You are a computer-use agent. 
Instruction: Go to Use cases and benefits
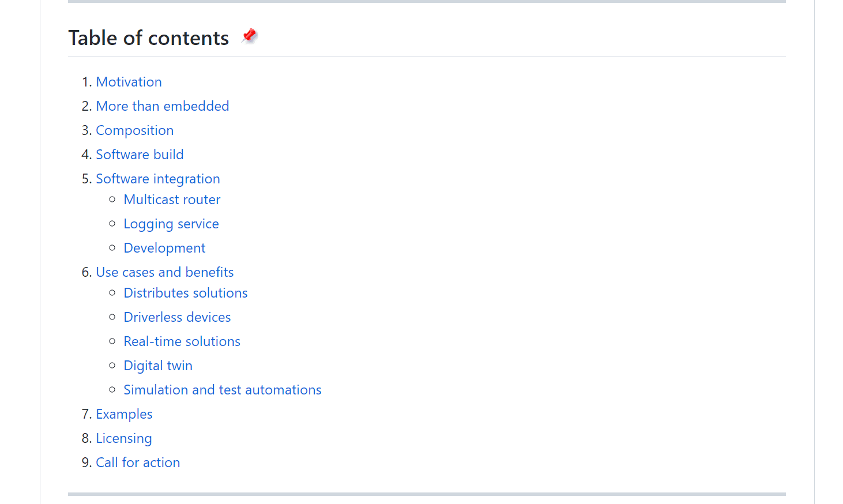pyautogui.click(x=164, y=272)
